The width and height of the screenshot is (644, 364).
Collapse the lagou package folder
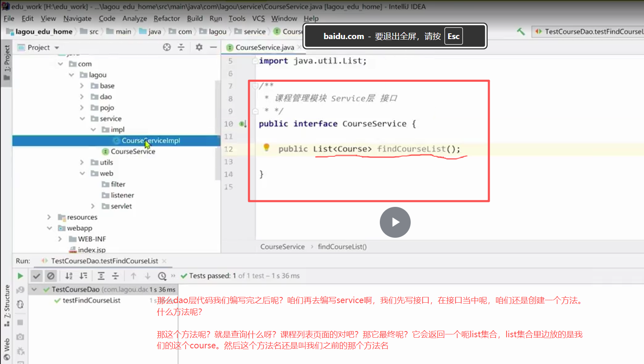click(71, 75)
